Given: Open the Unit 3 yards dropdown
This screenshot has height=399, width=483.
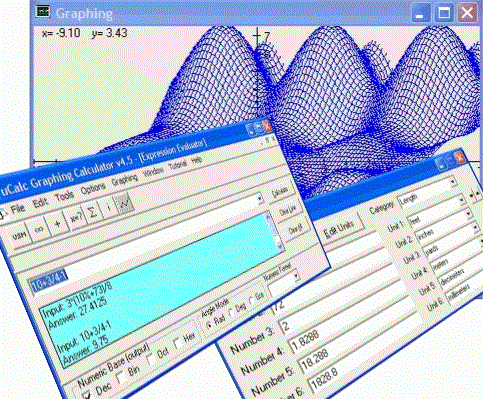Looking at the screenshot, I should point(476,228).
